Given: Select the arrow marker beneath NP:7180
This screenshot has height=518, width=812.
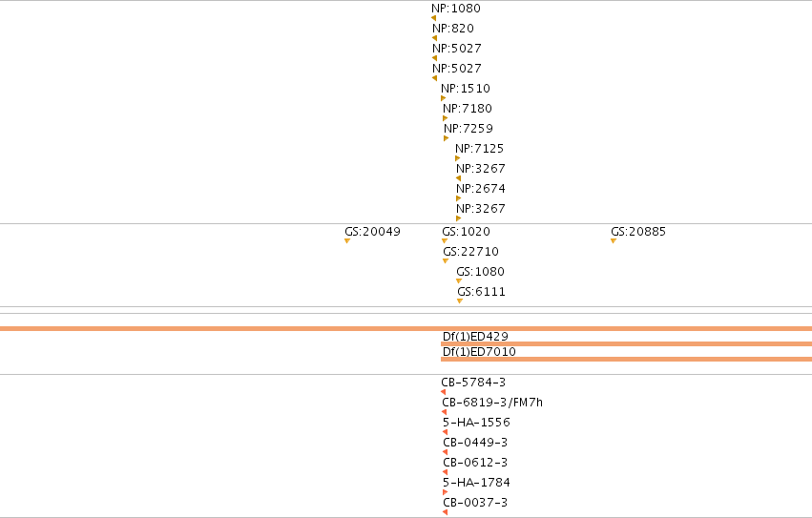Looking at the screenshot, I should (445, 118).
